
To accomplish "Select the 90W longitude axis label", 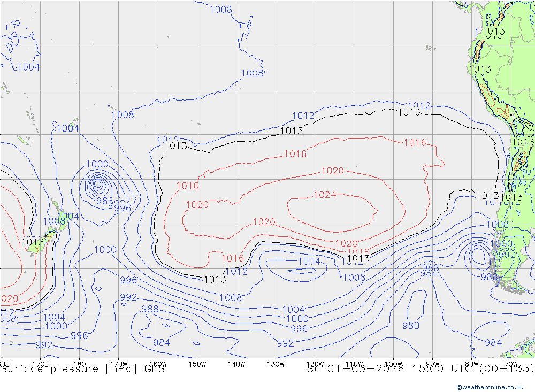I will click(x=433, y=364).
